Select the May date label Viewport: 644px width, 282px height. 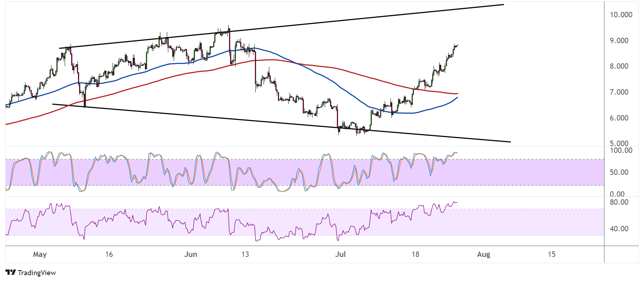pyautogui.click(x=40, y=254)
